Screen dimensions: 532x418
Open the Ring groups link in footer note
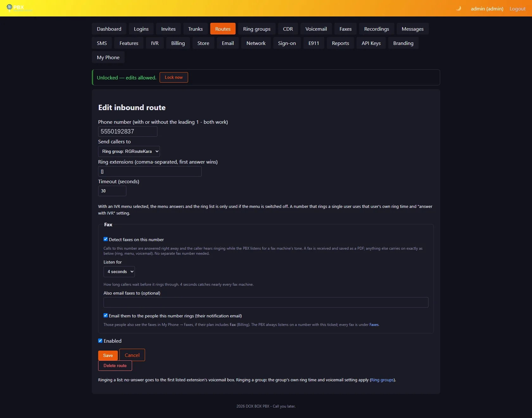pos(382,380)
